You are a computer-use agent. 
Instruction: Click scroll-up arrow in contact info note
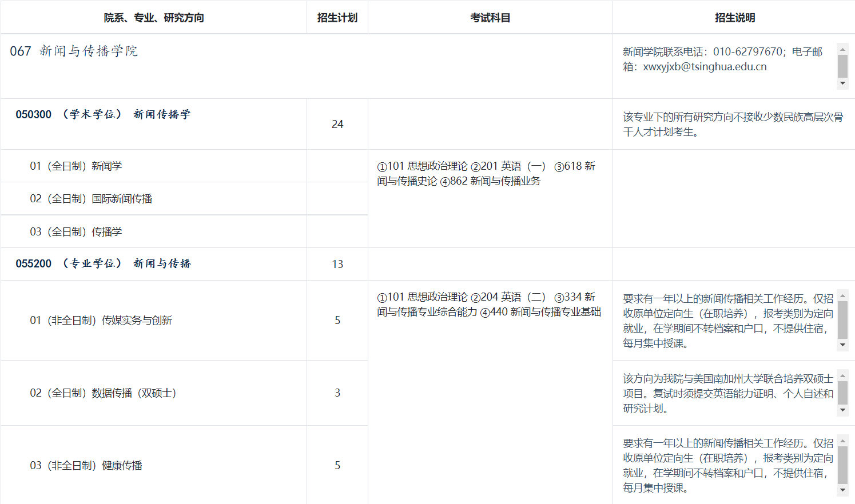(842, 49)
